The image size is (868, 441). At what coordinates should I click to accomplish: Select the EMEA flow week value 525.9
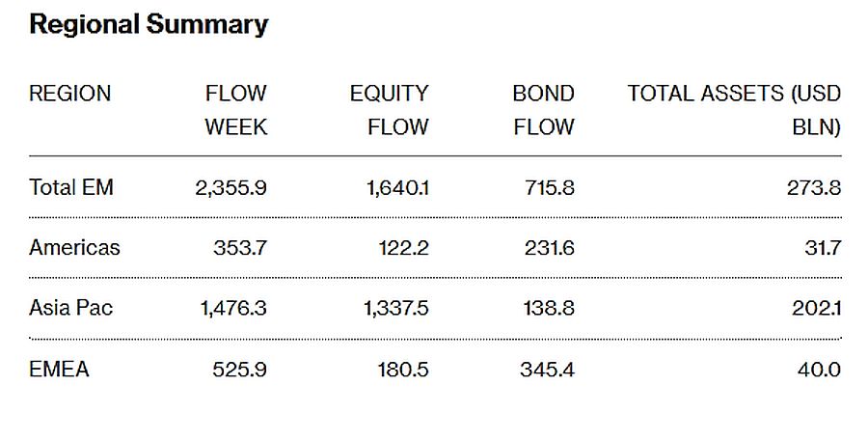[x=240, y=370]
